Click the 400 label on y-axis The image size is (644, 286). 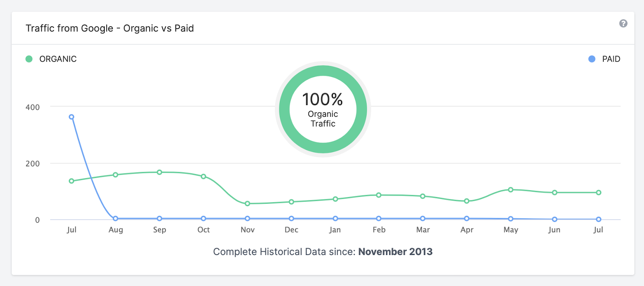click(x=33, y=108)
